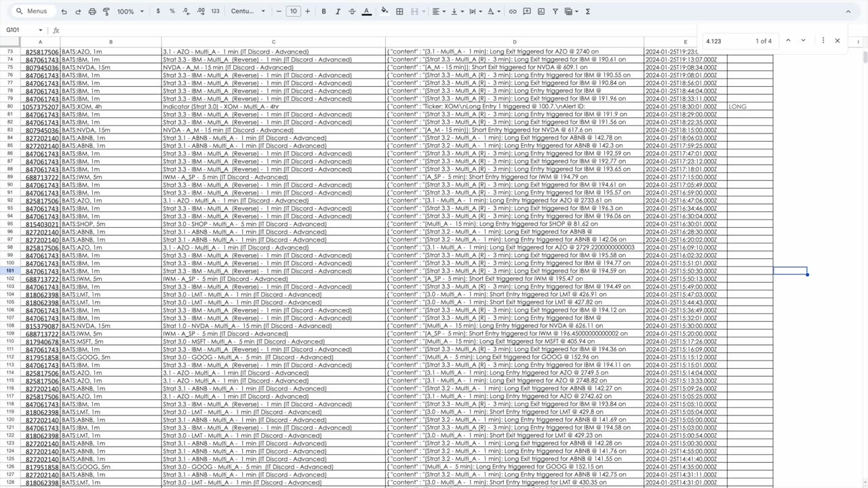Click cell BATS:XOM, 4h

point(111,106)
